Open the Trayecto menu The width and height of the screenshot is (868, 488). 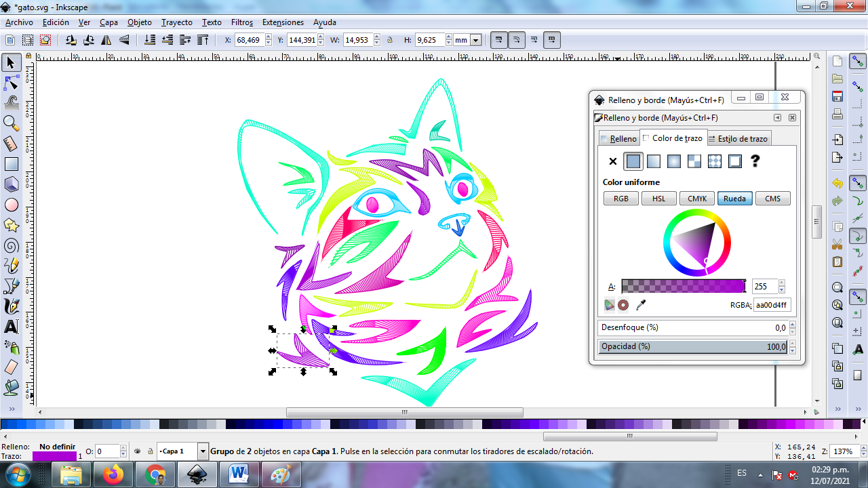click(x=177, y=22)
